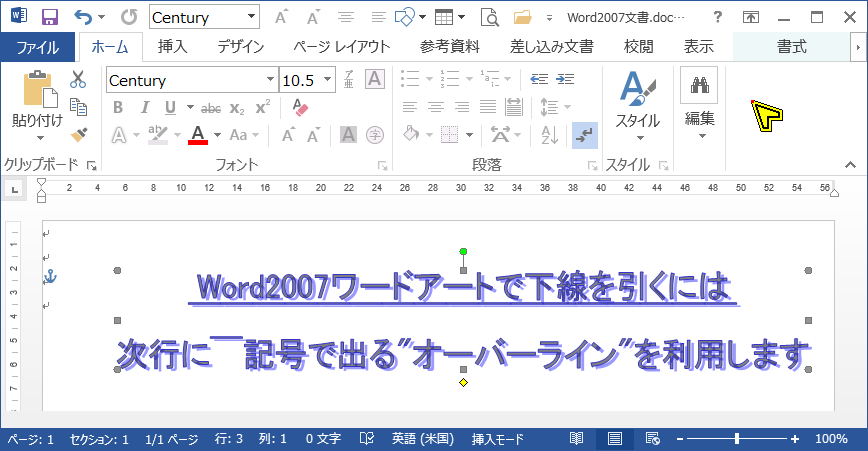Apply strikethrough (abc) formatting
Image resolution: width=868 pixels, height=451 pixels.
coord(211,108)
